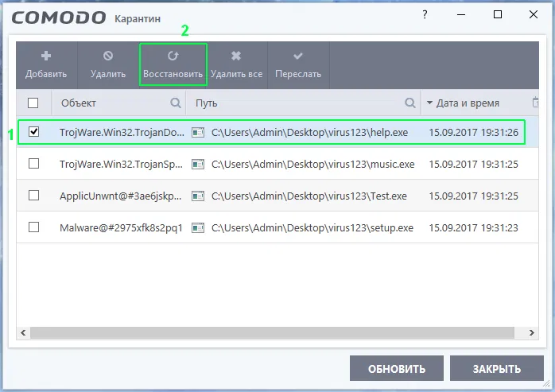Click the Добавить (add) toolbar button
This screenshot has width=555, height=392.
pyautogui.click(x=46, y=65)
